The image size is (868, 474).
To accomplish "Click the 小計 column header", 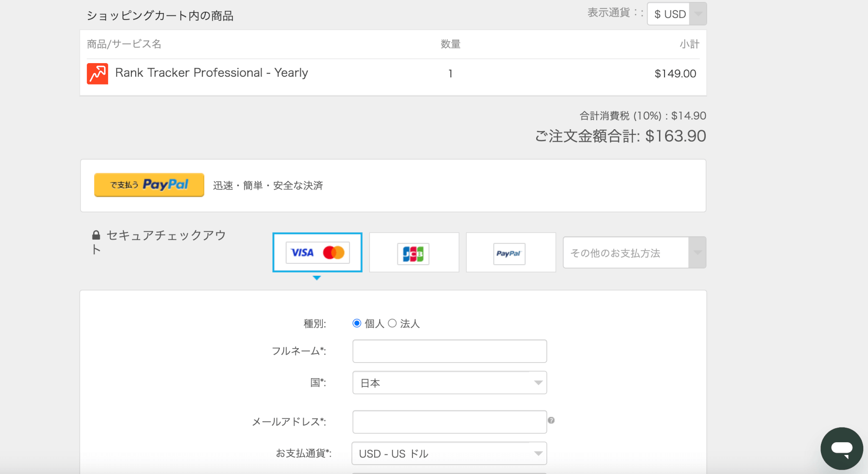I will click(690, 44).
